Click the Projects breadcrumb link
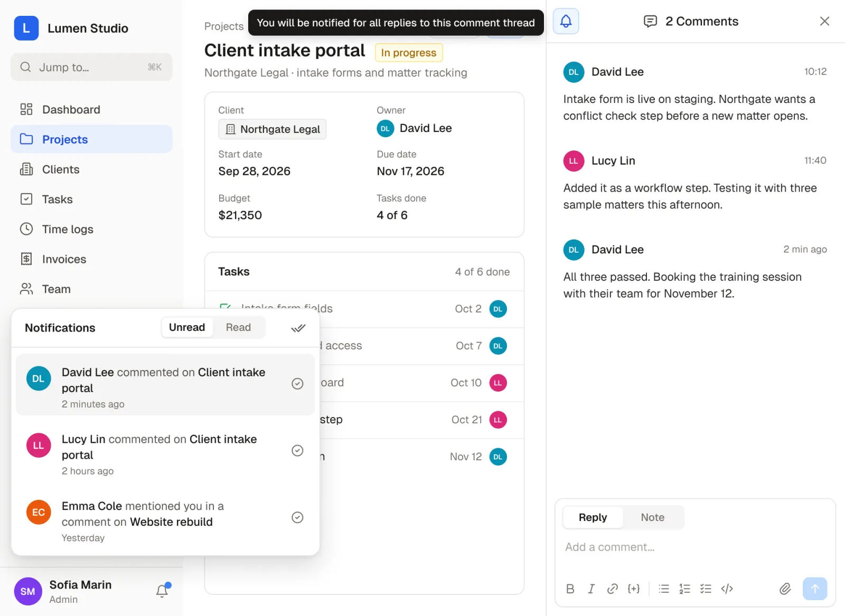Image resolution: width=845 pixels, height=616 pixels. [224, 26]
